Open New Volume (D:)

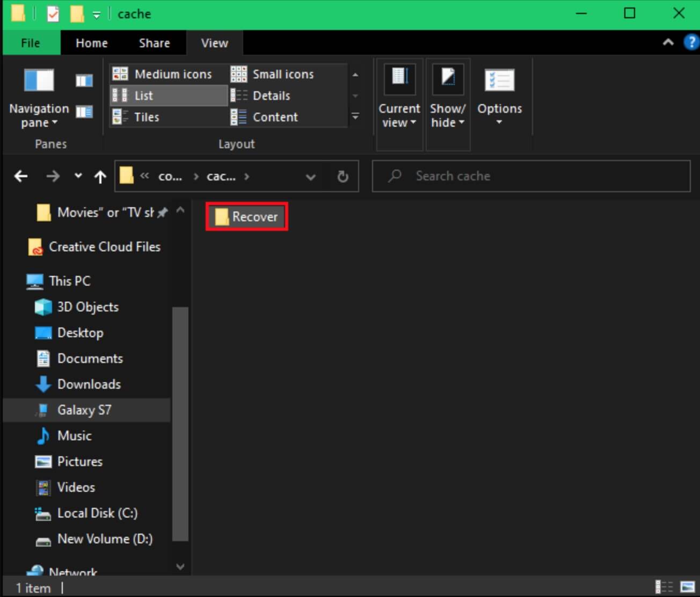click(x=94, y=539)
